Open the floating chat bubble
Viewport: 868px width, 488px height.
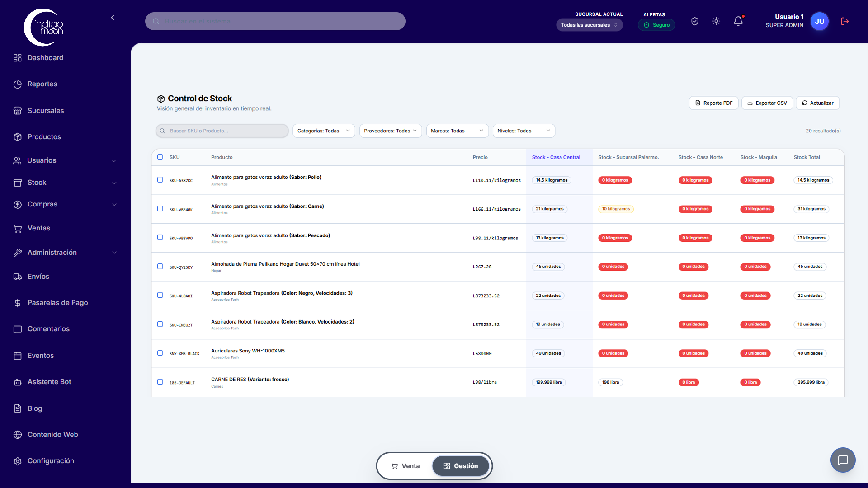(x=843, y=460)
